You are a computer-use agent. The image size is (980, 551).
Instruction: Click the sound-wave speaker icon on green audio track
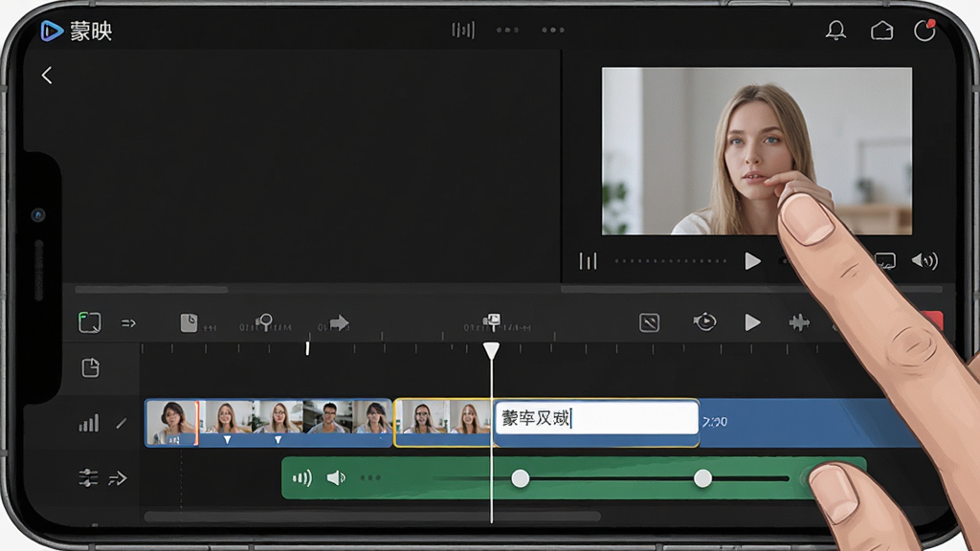301,478
